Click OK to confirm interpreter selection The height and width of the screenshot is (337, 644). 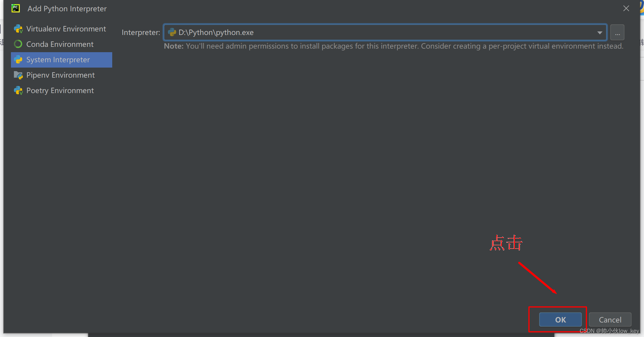tap(560, 319)
